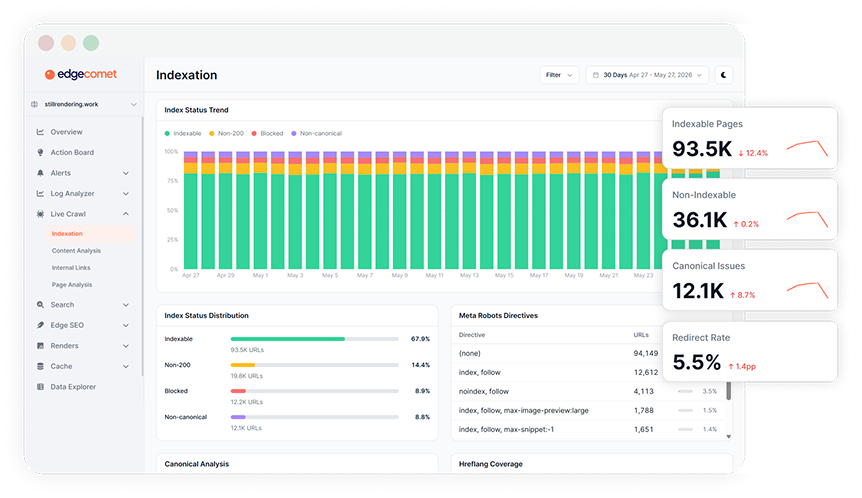Click the (none) directive row
Screen dimensions: 862x498
point(588,353)
